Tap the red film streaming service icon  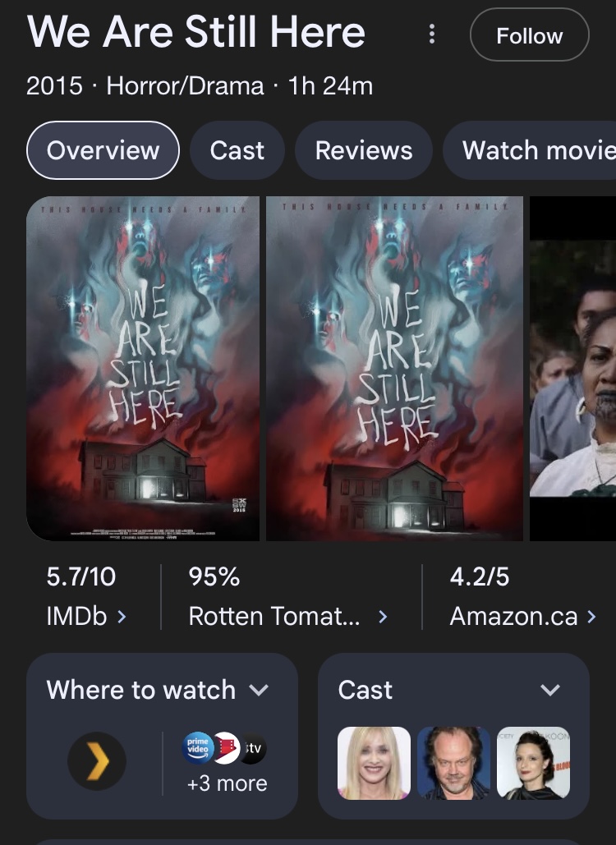(x=227, y=748)
